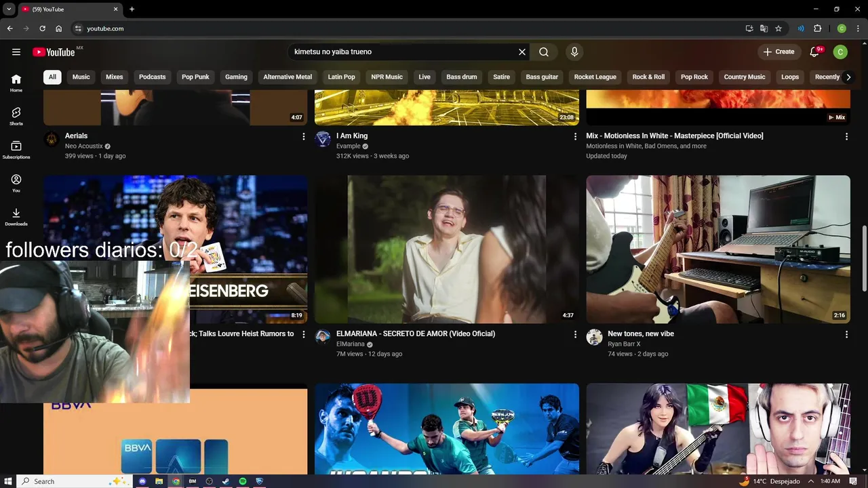868x488 pixels.
Task: Open Discord from the taskbar
Action: click(x=142, y=481)
